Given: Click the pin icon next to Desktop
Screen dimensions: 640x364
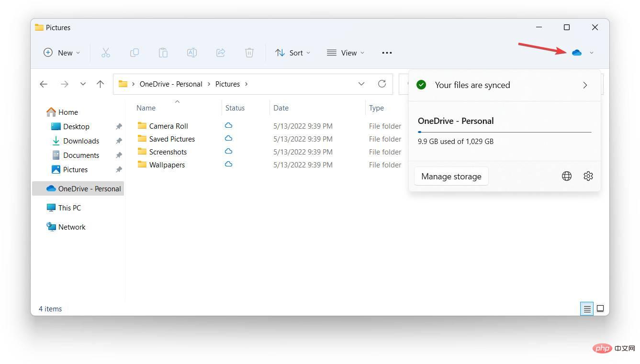Looking at the screenshot, I should [119, 126].
